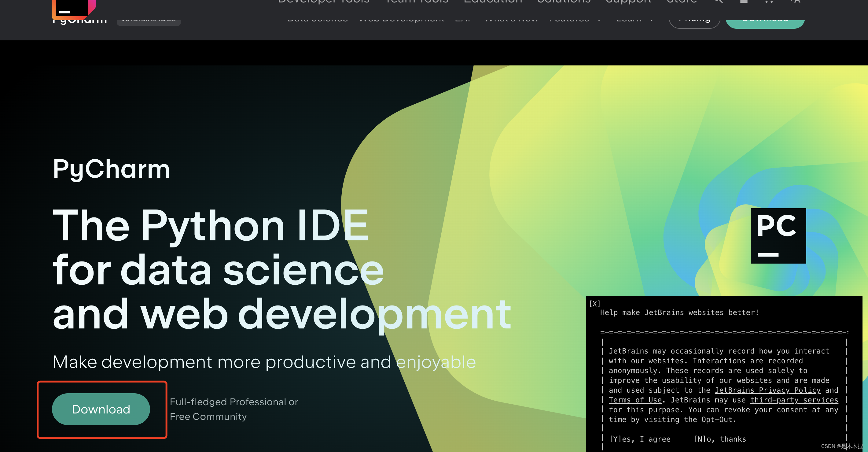Click the 'Help make JetBrains websites better!' text
Viewport: 868px width, 452px height.
click(679, 313)
